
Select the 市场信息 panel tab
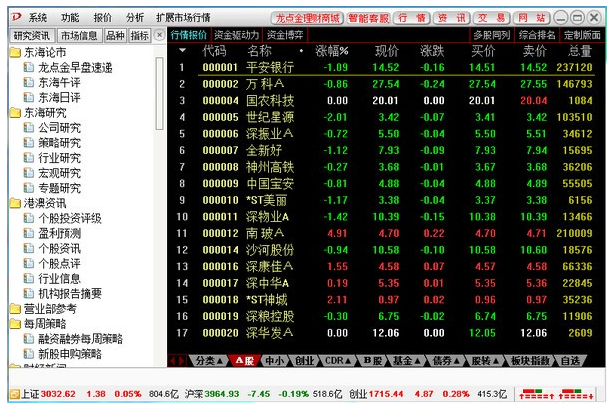79,36
